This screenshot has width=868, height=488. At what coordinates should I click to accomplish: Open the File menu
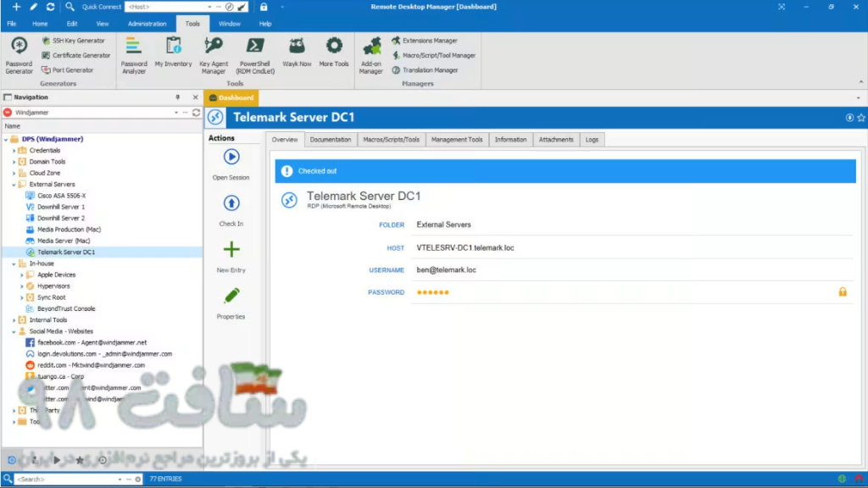(12, 24)
